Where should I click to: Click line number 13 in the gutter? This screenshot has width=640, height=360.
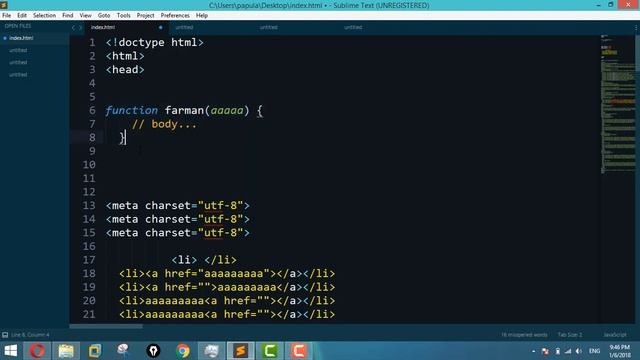(x=89, y=205)
